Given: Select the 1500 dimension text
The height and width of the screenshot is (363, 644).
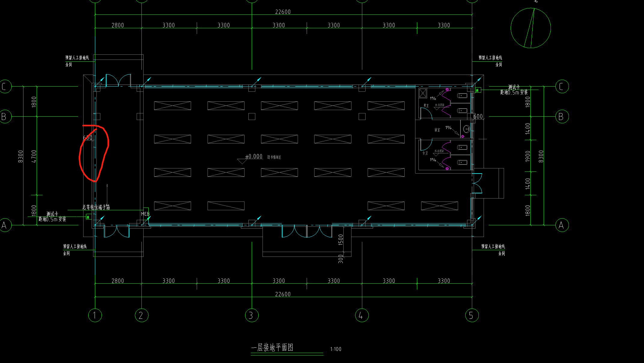Looking at the screenshot, I should [x=341, y=240].
